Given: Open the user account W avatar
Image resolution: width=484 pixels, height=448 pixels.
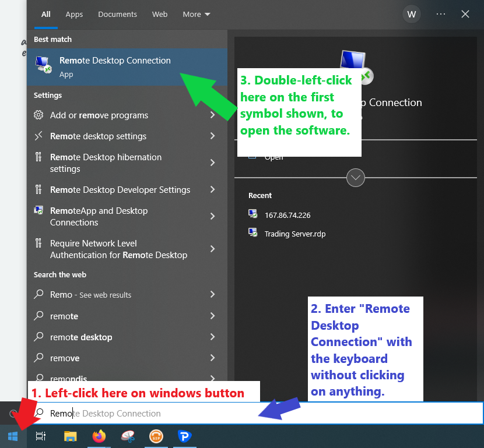Looking at the screenshot, I should pyautogui.click(x=412, y=14).
